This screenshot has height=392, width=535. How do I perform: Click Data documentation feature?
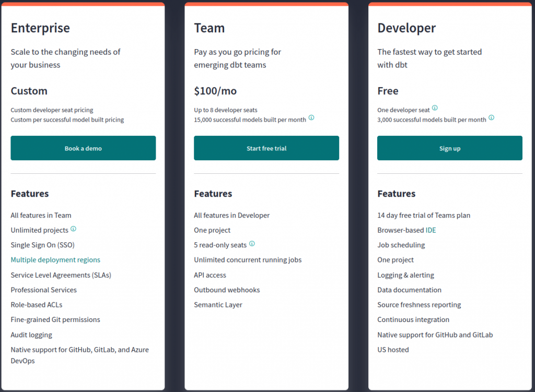(x=409, y=290)
